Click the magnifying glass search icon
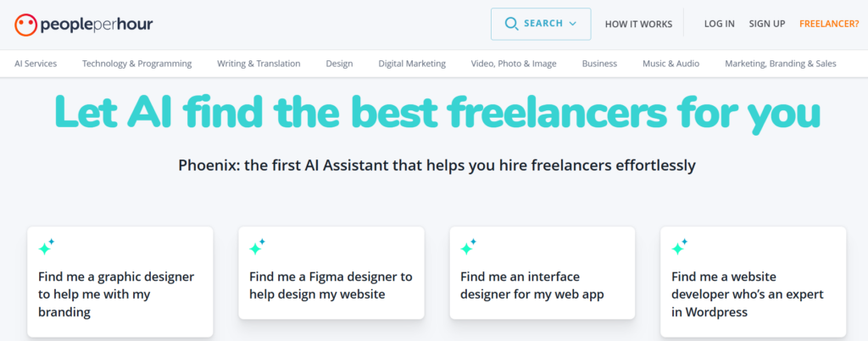Screen dimensions: 868x341 511,24
